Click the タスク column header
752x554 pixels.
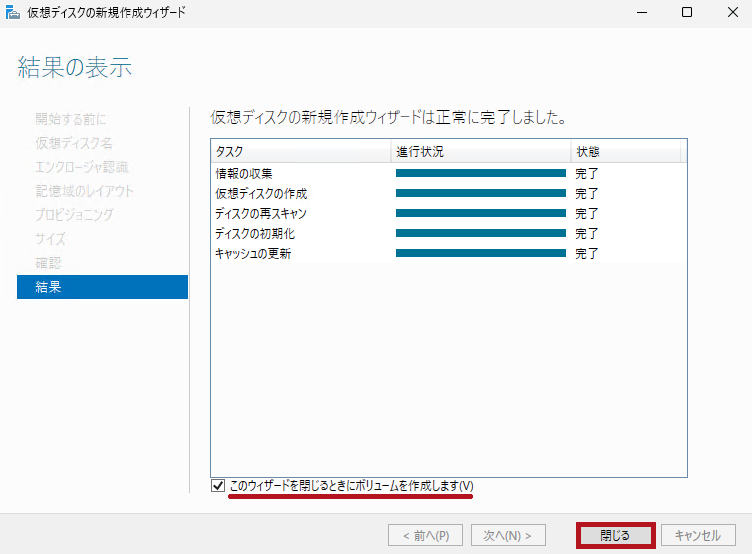tap(300, 151)
